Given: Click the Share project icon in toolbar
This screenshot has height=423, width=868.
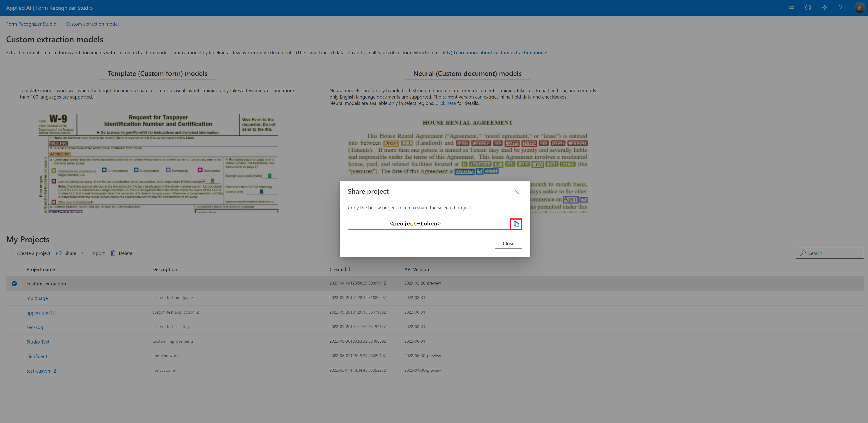Looking at the screenshot, I should [59, 253].
